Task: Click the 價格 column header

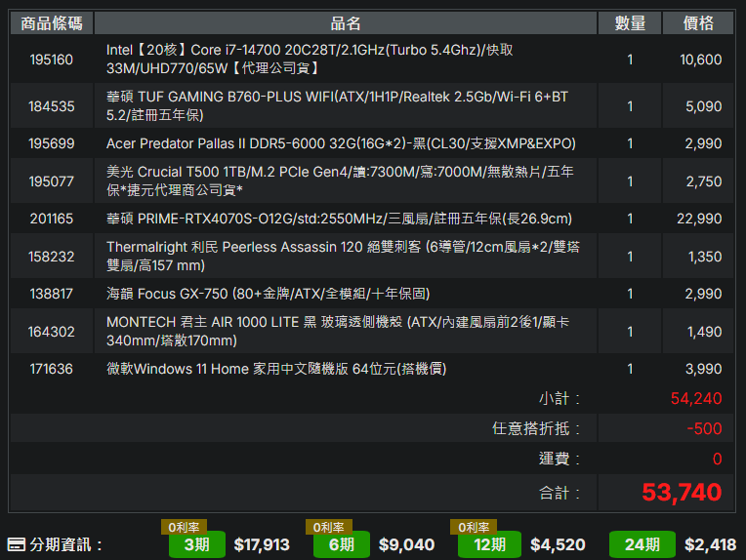Action: tap(698, 22)
